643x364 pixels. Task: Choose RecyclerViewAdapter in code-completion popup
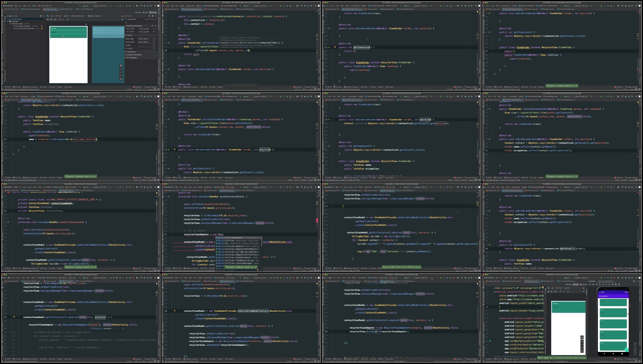[238, 238]
